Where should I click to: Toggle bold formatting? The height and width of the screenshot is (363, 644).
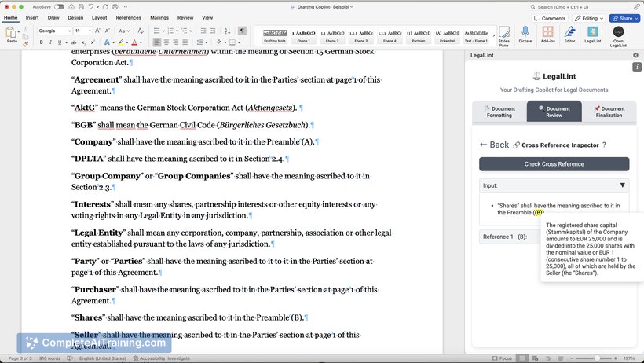click(41, 42)
